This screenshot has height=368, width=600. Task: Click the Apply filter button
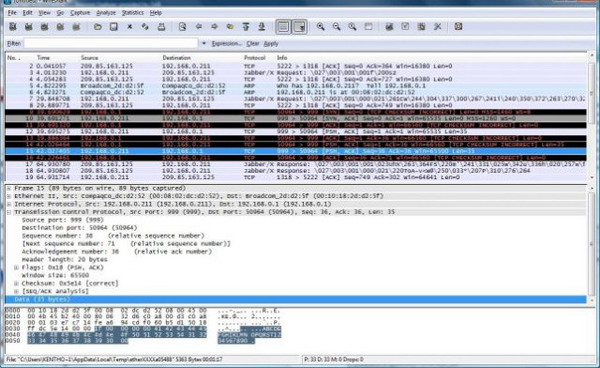(271, 44)
